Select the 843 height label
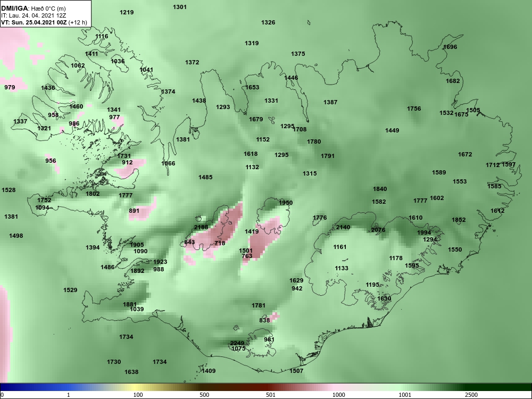Viewport: 532px width, 399px height. [190, 242]
